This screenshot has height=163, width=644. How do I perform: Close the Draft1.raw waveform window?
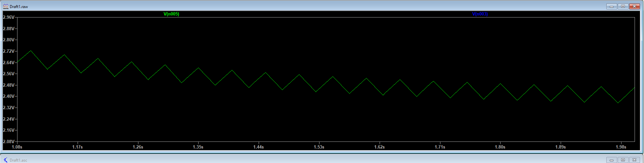tap(634, 6)
